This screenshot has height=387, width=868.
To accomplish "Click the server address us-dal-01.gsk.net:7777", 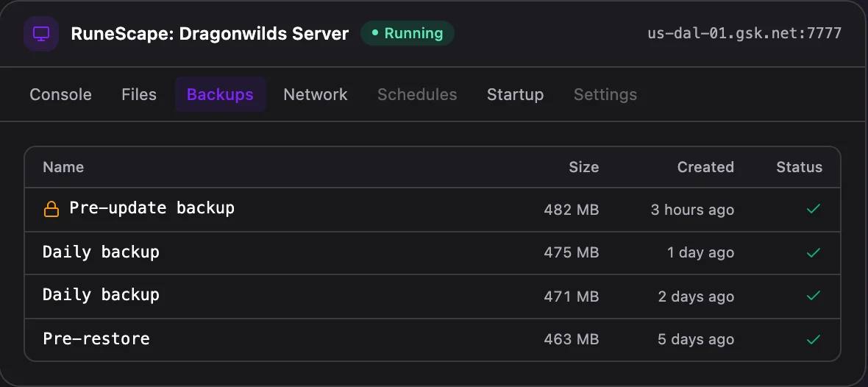I will 744,33.
